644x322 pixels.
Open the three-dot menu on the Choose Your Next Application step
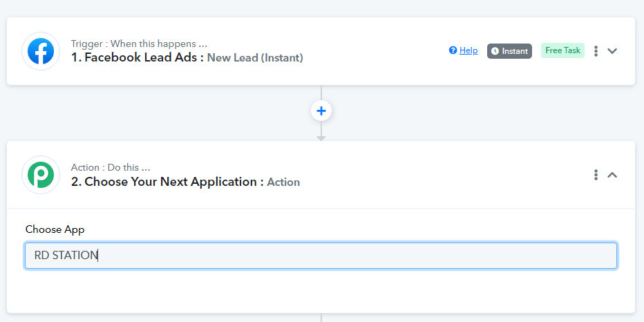596,175
